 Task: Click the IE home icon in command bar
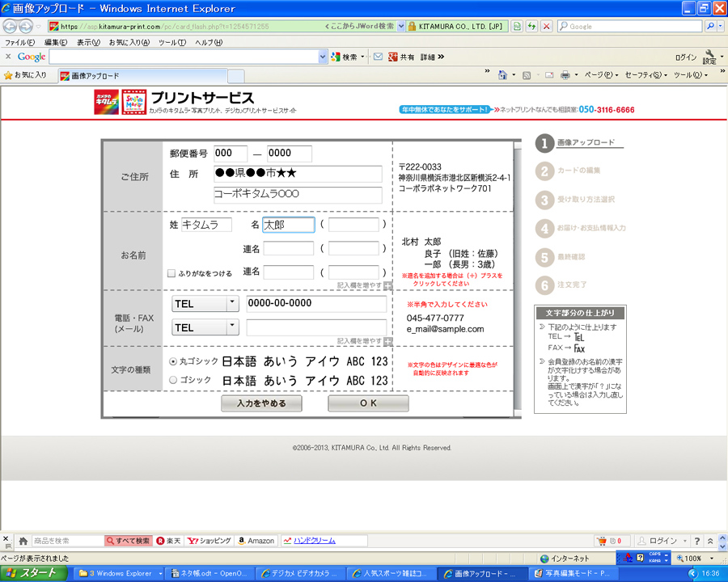tap(503, 75)
